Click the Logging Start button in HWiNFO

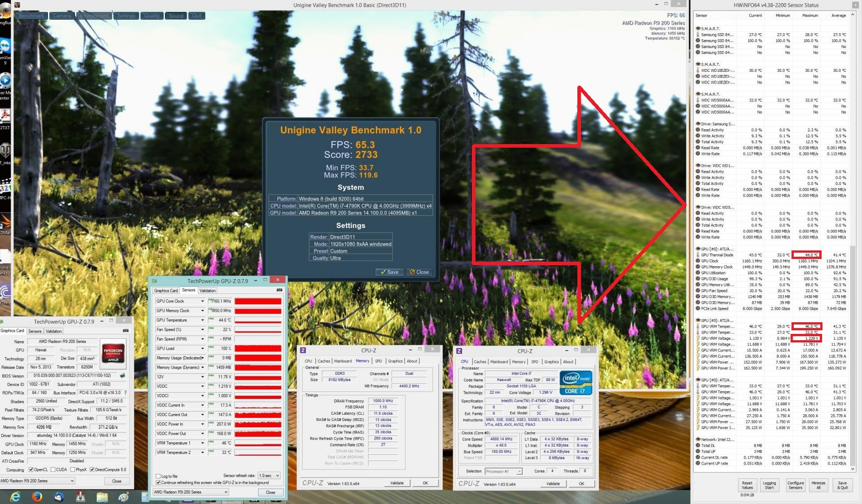(770, 485)
